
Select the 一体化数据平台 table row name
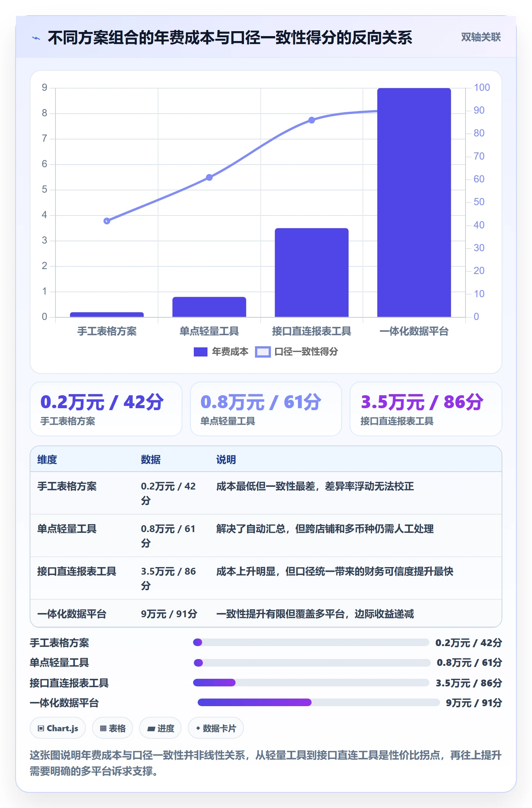click(72, 614)
